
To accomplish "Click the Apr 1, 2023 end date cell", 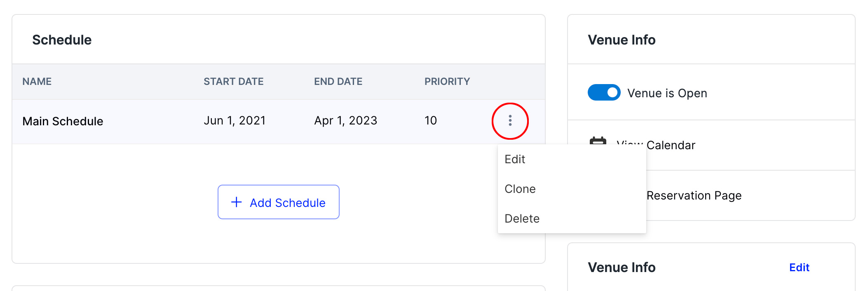I will tap(345, 121).
